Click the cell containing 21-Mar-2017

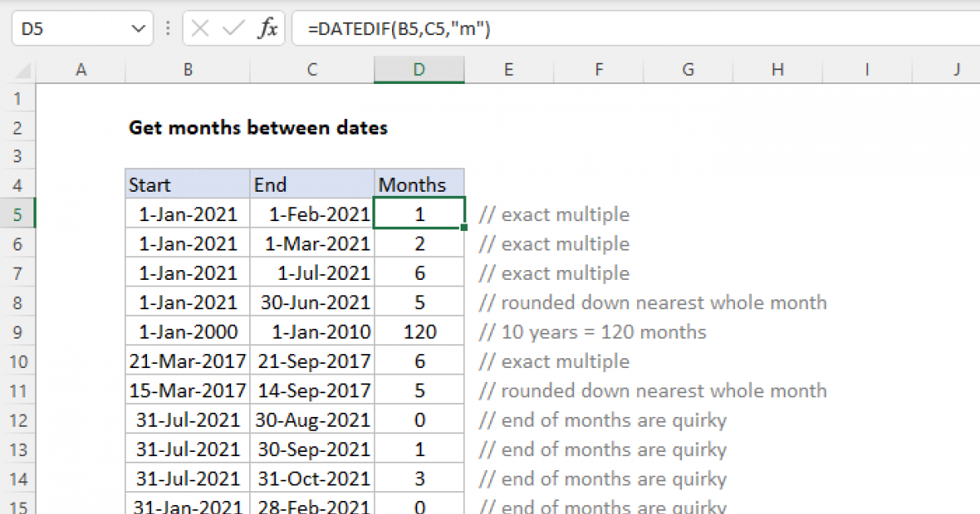(x=188, y=361)
